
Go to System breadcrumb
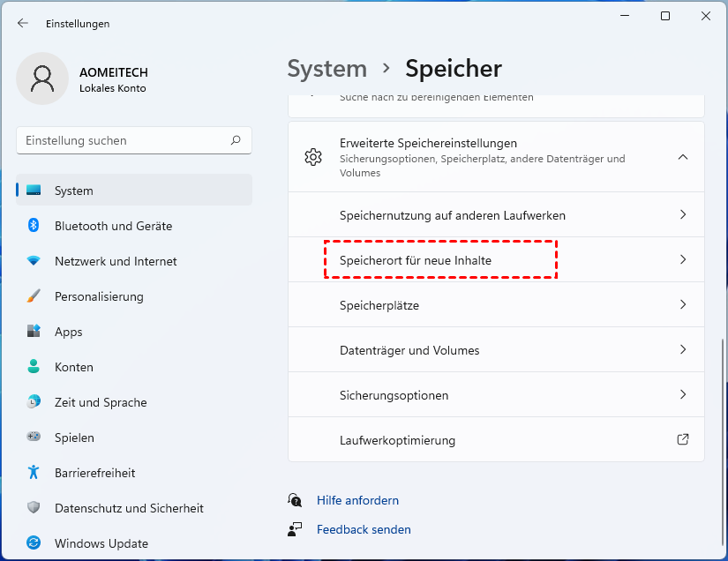tap(326, 68)
